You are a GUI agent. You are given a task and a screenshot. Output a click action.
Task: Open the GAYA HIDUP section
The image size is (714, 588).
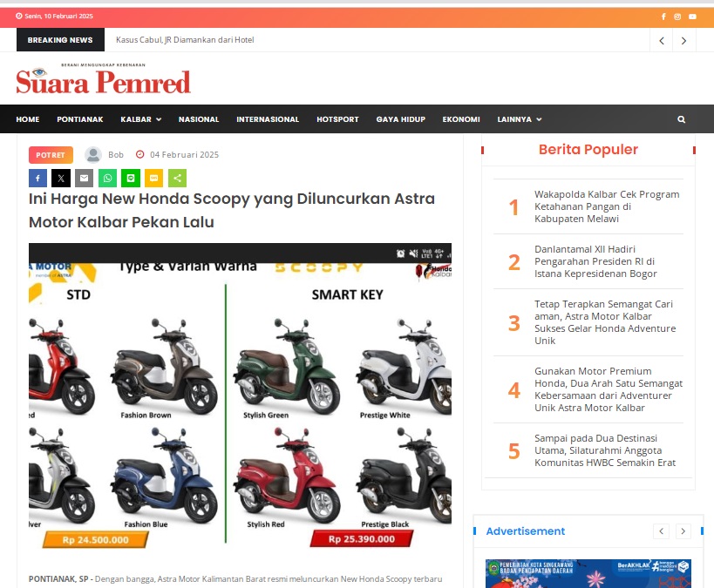click(401, 119)
